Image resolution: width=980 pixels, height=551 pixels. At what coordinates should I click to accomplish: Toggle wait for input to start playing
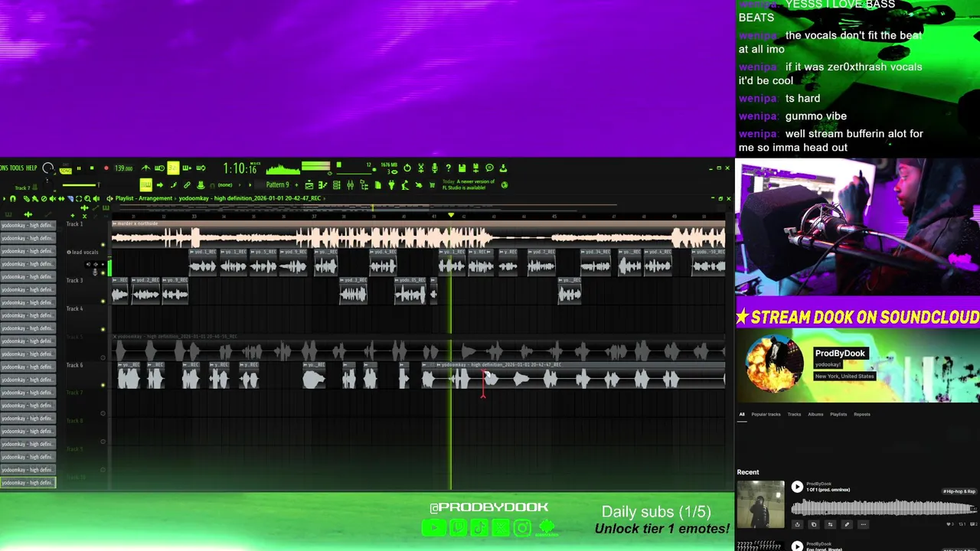pyautogui.click(x=159, y=168)
